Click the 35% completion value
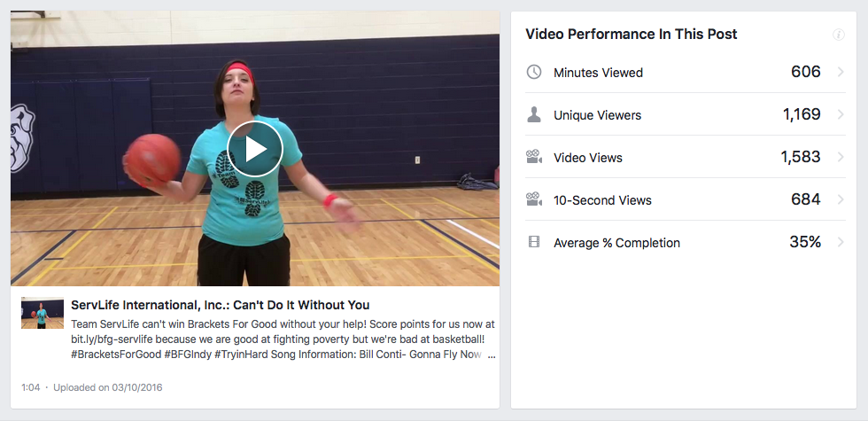Screen dimensions: 868x421 (805, 242)
